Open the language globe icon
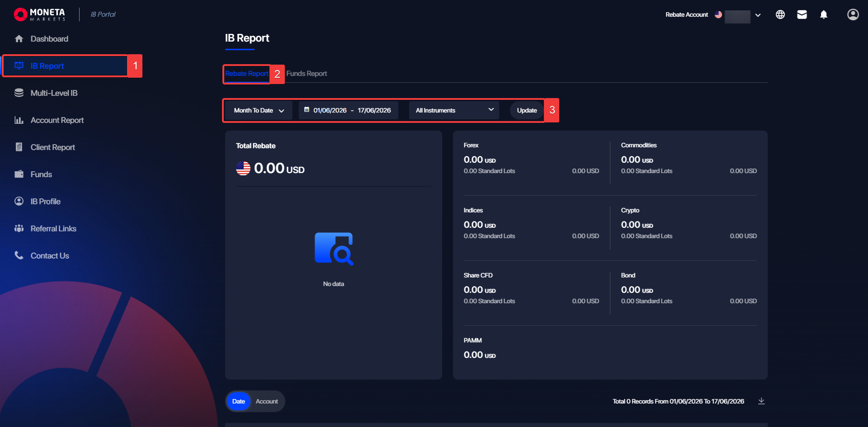The width and height of the screenshot is (868, 427). click(x=780, y=14)
